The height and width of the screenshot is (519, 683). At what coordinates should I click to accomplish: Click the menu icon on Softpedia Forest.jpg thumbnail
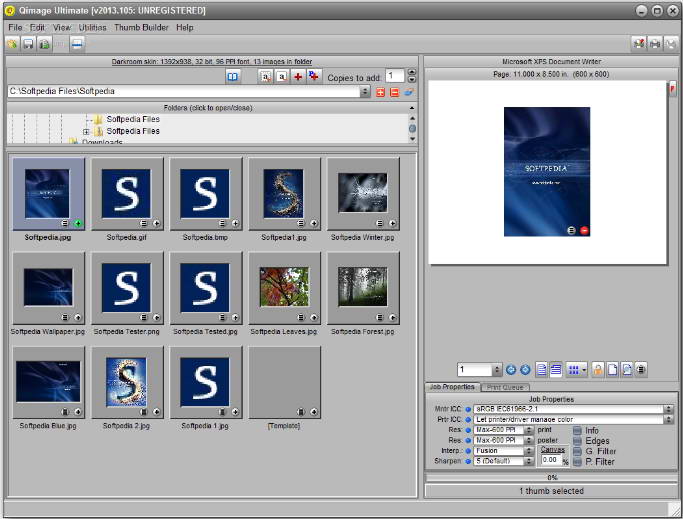coord(379,317)
